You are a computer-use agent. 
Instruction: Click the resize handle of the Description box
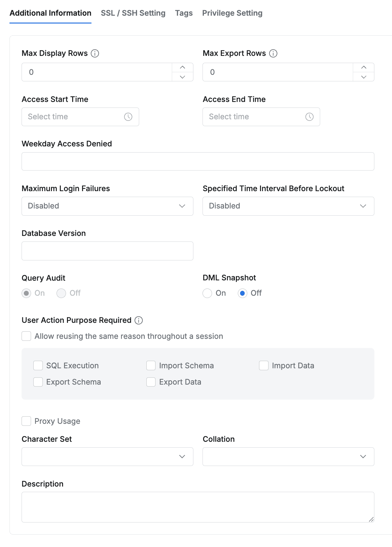coord(371,519)
